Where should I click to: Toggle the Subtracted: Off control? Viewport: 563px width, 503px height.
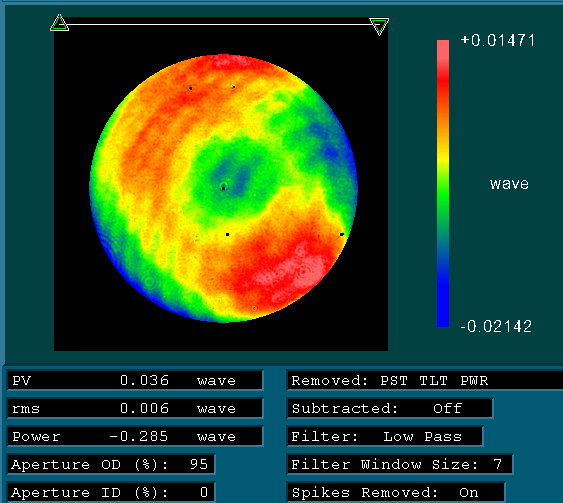pos(390,409)
